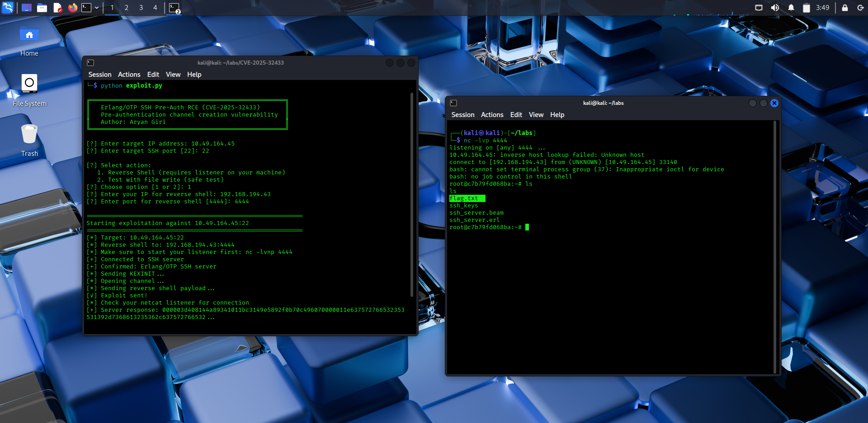868x423 pixels.
Task: Click the ssh_server.erl file name
Action: (x=475, y=220)
